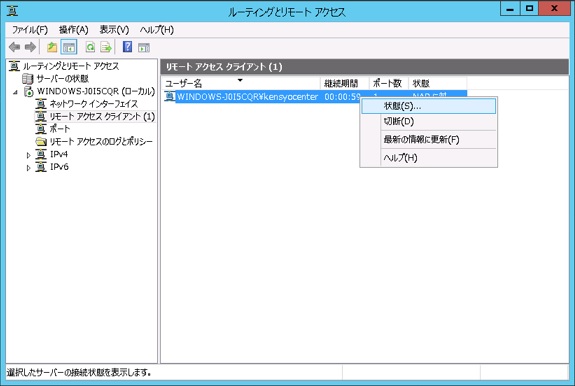Click the ポート数 column header
575x386 pixels.
[388, 84]
